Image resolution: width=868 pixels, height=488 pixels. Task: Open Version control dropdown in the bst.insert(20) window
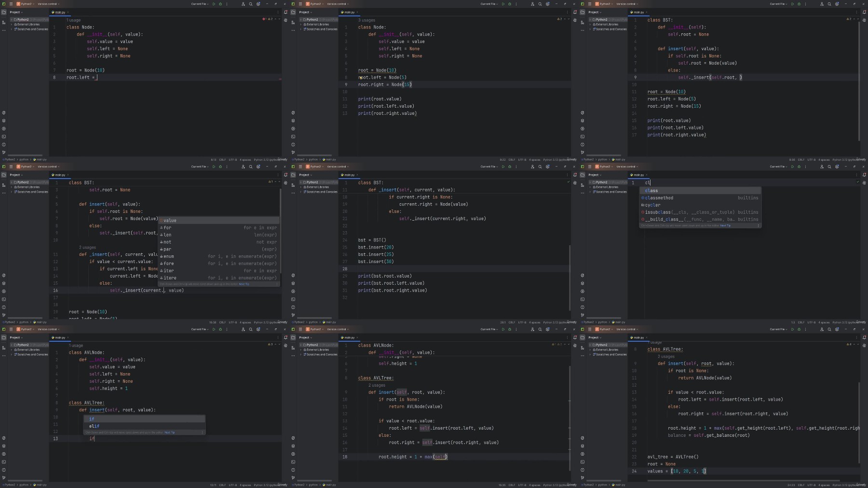point(338,167)
